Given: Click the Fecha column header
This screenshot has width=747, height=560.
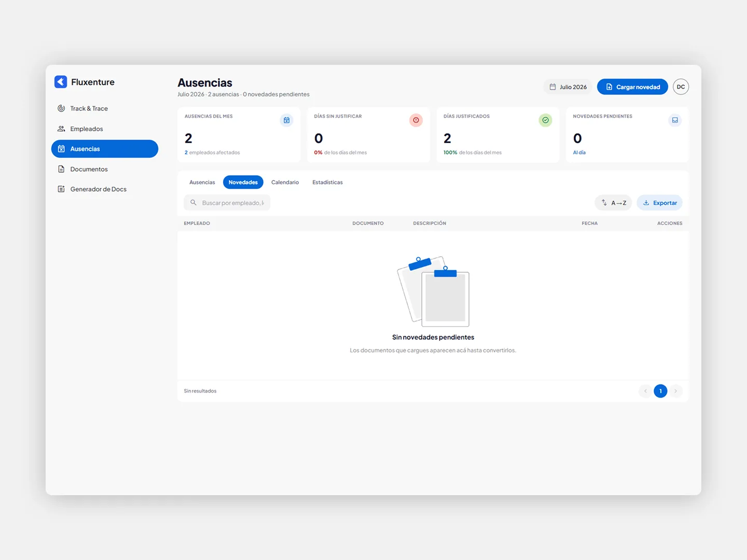Looking at the screenshot, I should click(590, 223).
